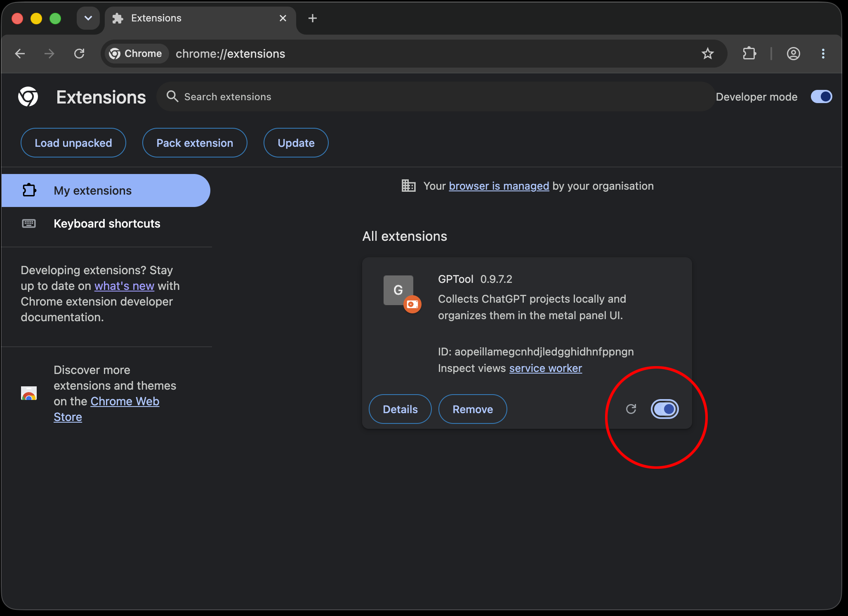Open the what's new link
Screen dimensions: 848x616
click(x=124, y=286)
